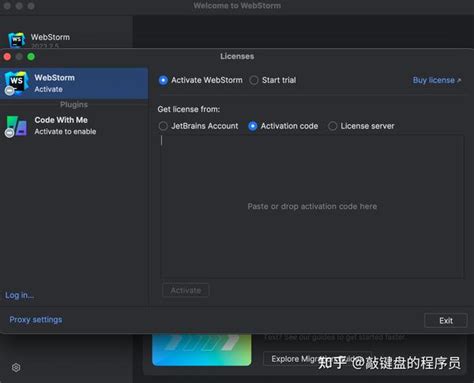Select Code With Me plugin entry

74,126
